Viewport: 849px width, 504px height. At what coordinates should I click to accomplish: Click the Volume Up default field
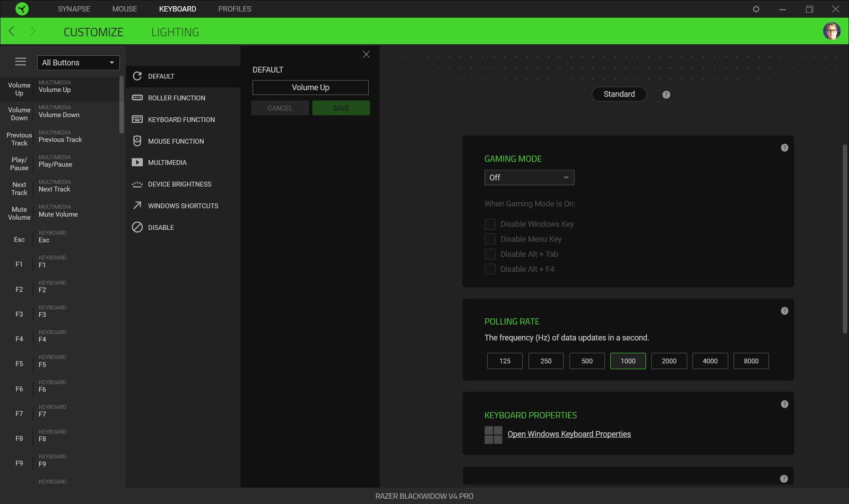(310, 88)
